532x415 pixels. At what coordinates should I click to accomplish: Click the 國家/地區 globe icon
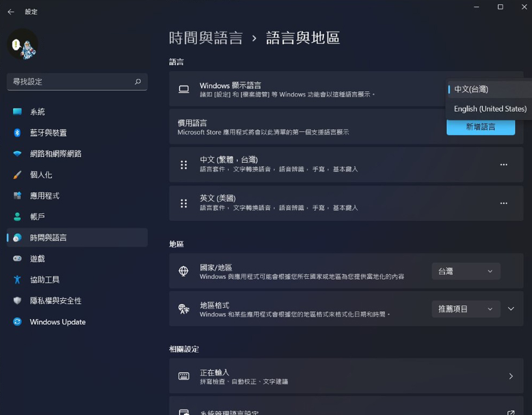pos(184,271)
